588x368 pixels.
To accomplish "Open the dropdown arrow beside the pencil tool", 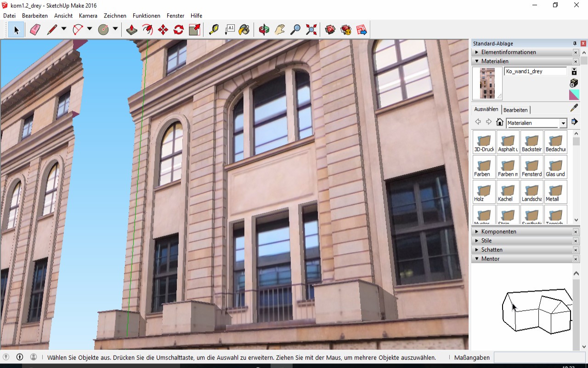I will (64, 29).
